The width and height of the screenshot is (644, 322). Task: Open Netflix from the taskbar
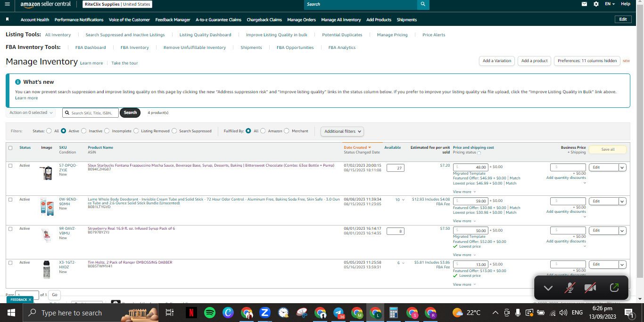click(x=191, y=313)
